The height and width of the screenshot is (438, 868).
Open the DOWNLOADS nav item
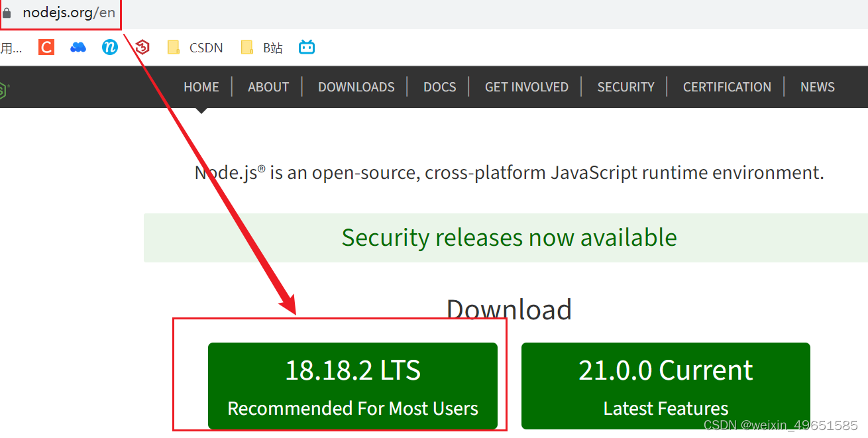(x=356, y=87)
